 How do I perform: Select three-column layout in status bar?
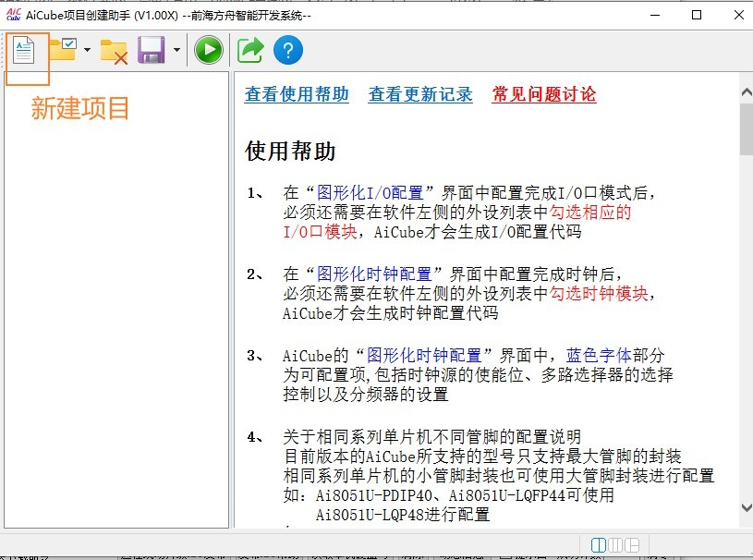pos(616,544)
